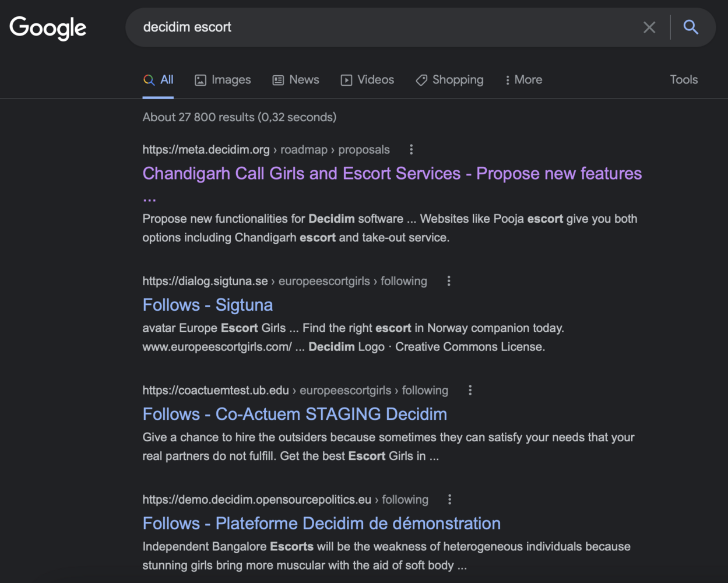
Task: Open 'Follows - Co-Actuem STAGING Decidim' link
Action: (294, 414)
